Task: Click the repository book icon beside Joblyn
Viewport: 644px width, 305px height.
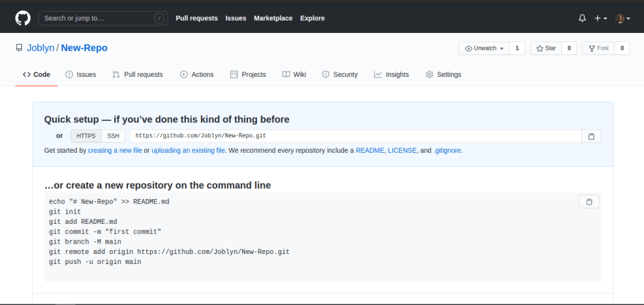Action: (x=19, y=48)
